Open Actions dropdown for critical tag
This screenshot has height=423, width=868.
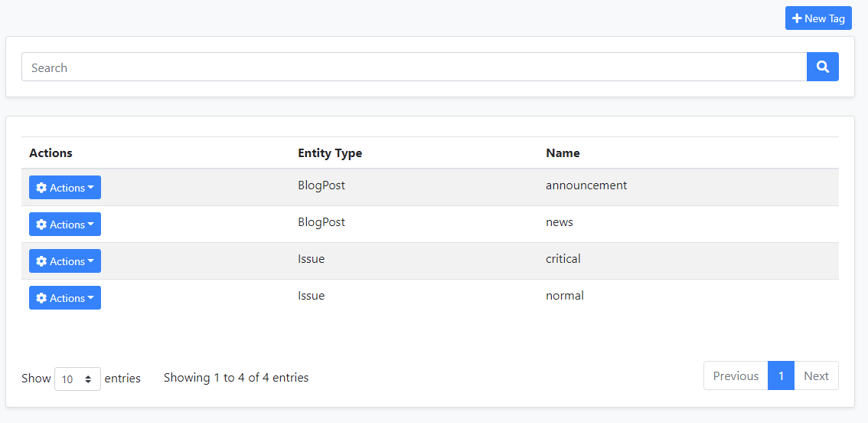65,261
